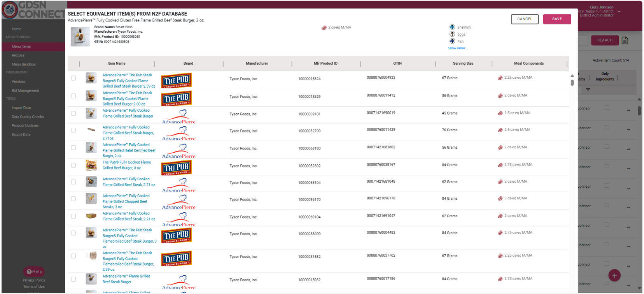The width and height of the screenshot is (644, 294).
Task: Open Ciera Johnson user dropdown arrow
Action: (x=619, y=12)
